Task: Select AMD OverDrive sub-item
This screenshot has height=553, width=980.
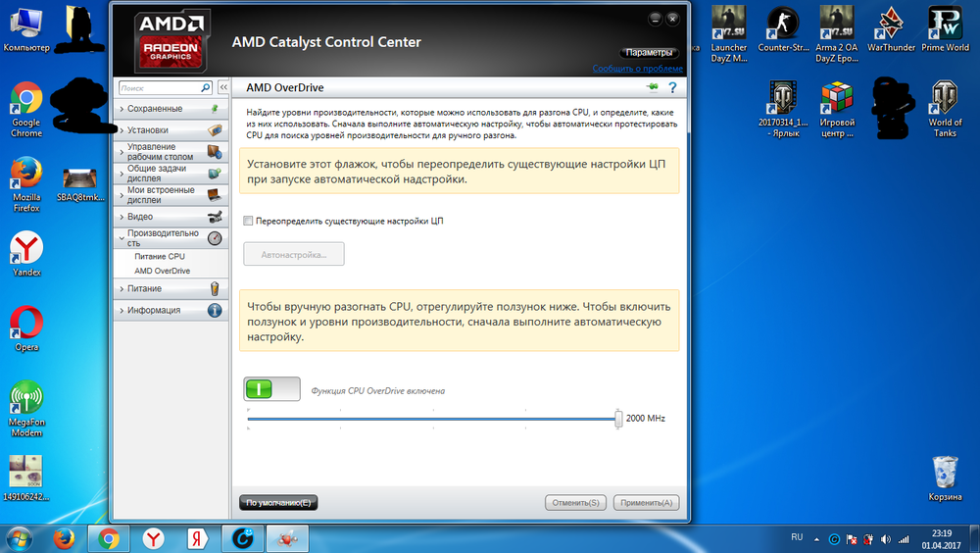Action: click(x=162, y=271)
